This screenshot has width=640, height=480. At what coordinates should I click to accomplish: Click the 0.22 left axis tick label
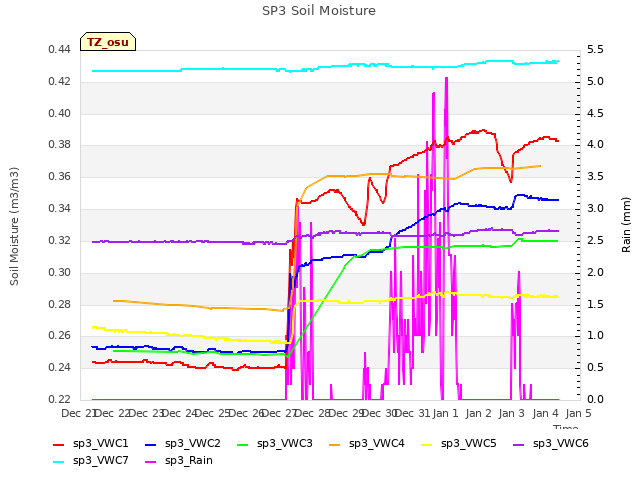pos(60,399)
